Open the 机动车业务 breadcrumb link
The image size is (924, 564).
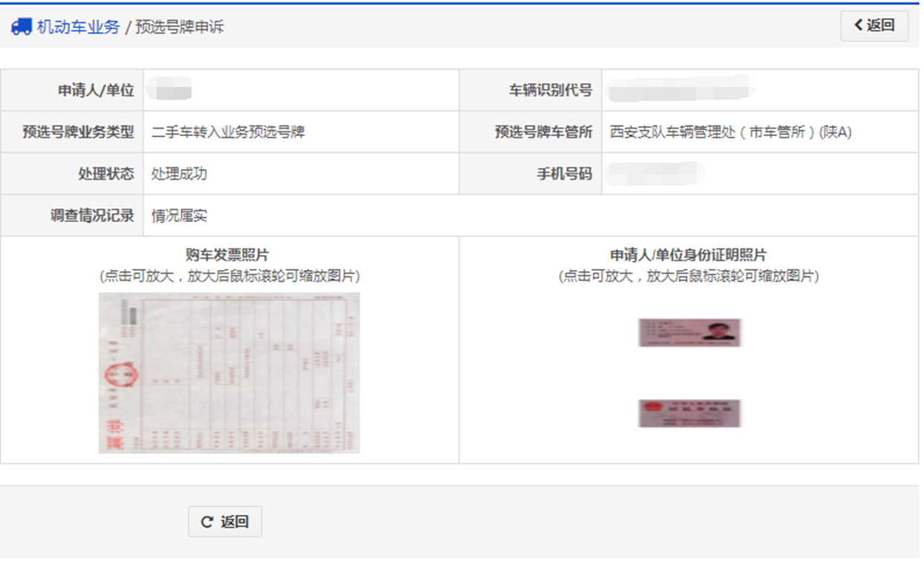[78, 27]
